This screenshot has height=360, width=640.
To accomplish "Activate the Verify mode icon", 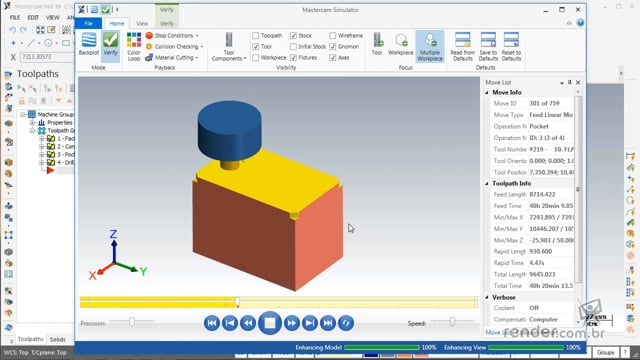I will (x=110, y=44).
